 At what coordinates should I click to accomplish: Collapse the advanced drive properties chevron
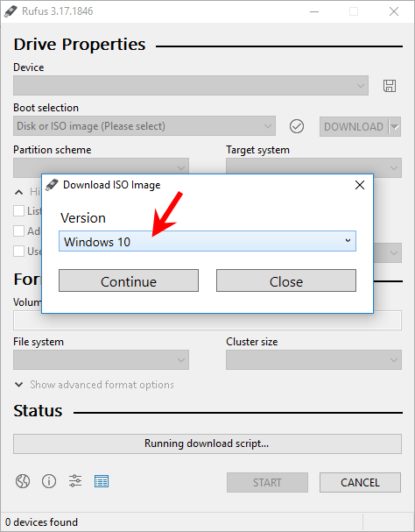coord(19,192)
